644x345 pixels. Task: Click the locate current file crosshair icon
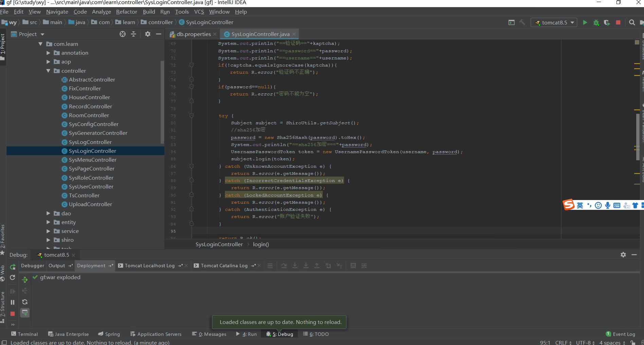[123, 34]
